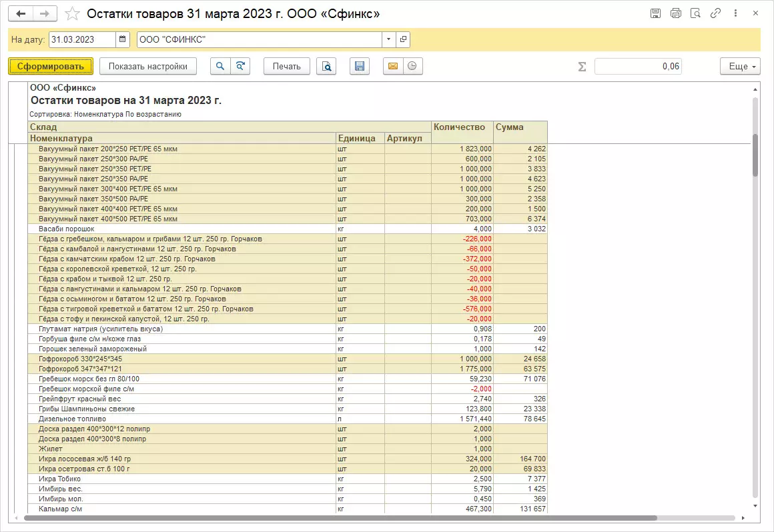Add report to favorites with star

[73, 13]
